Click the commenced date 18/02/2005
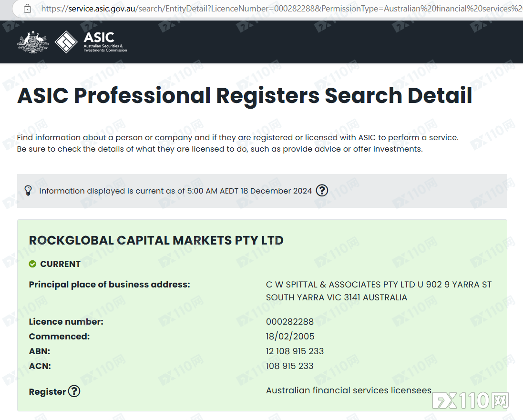Viewport: 523px width, 420px height. click(290, 337)
